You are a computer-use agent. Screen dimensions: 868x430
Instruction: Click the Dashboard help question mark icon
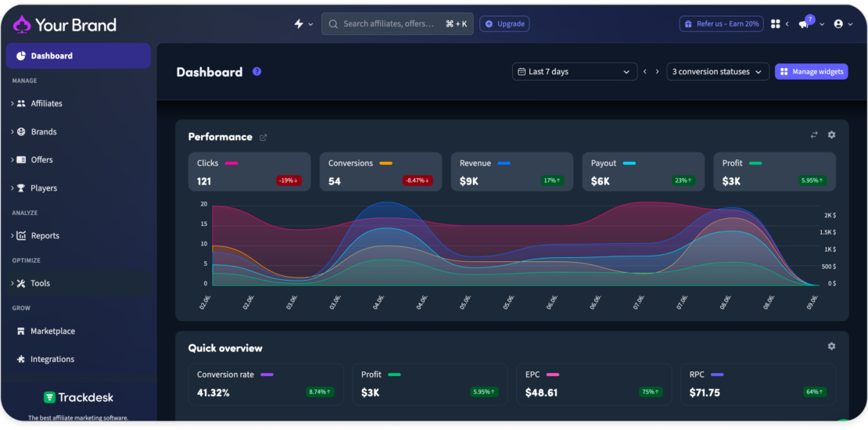(256, 71)
